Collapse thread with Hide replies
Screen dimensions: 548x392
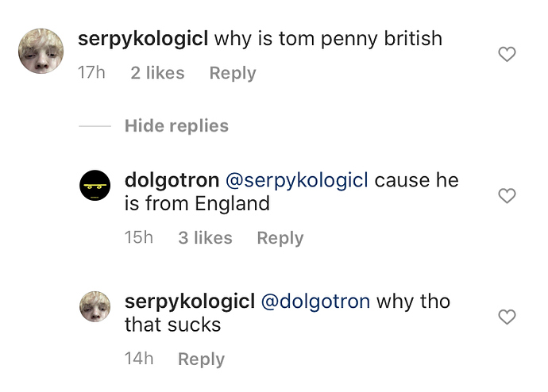[x=176, y=125]
